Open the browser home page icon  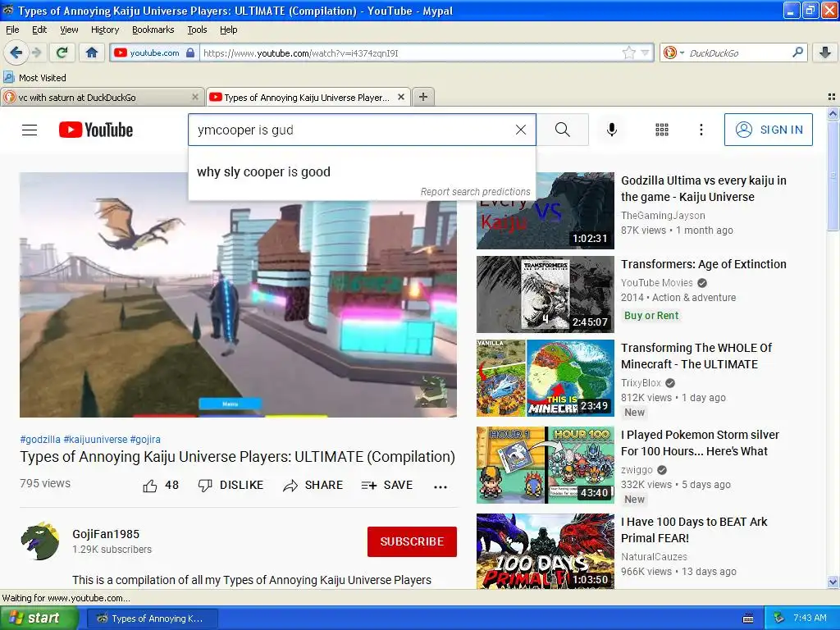click(x=92, y=52)
